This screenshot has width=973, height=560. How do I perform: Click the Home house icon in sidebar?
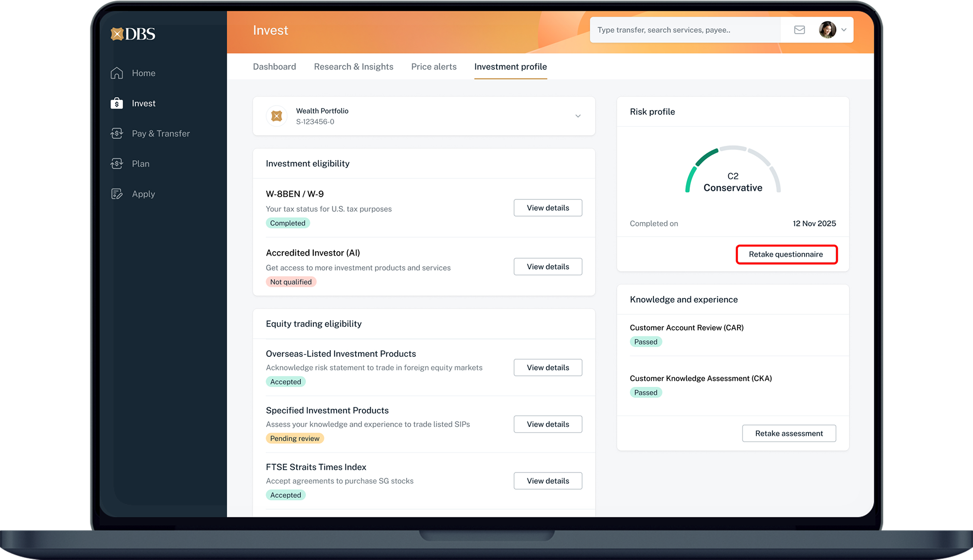117,73
